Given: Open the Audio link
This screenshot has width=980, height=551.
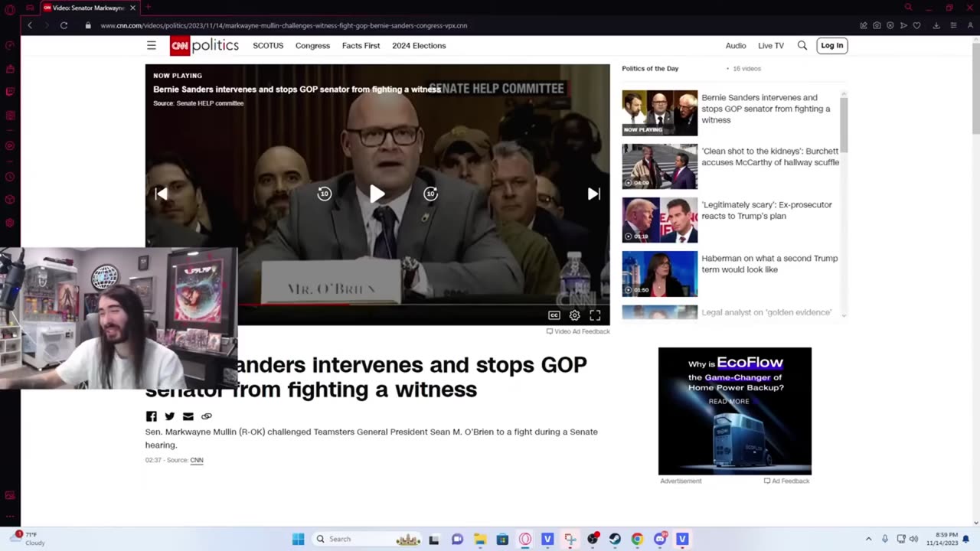Looking at the screenshot, I should (736, 45).
